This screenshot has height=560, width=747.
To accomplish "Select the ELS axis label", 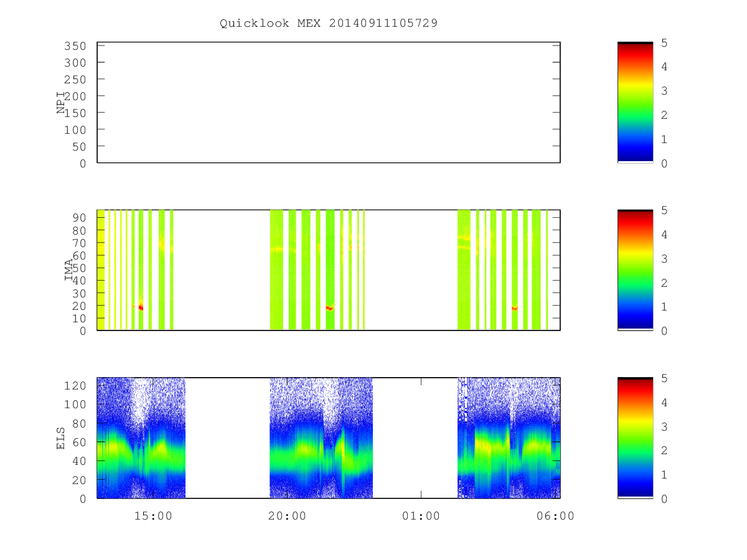I will (61, 438).
